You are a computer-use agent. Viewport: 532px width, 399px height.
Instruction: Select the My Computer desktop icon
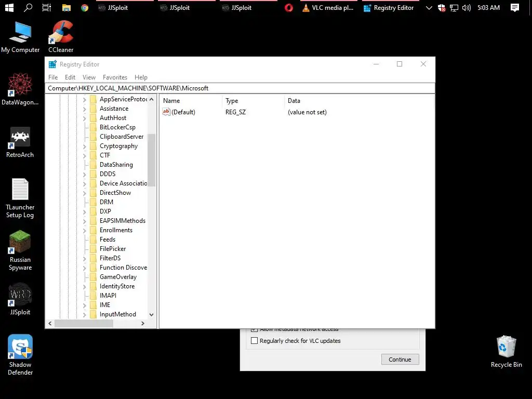click(x=20, y=37)
